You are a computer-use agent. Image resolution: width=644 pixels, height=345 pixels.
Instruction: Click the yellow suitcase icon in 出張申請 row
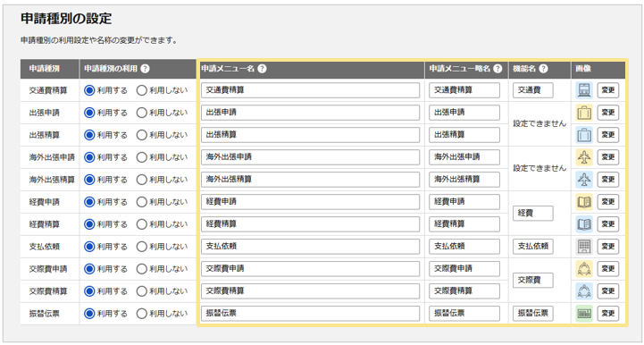(584, 113)
